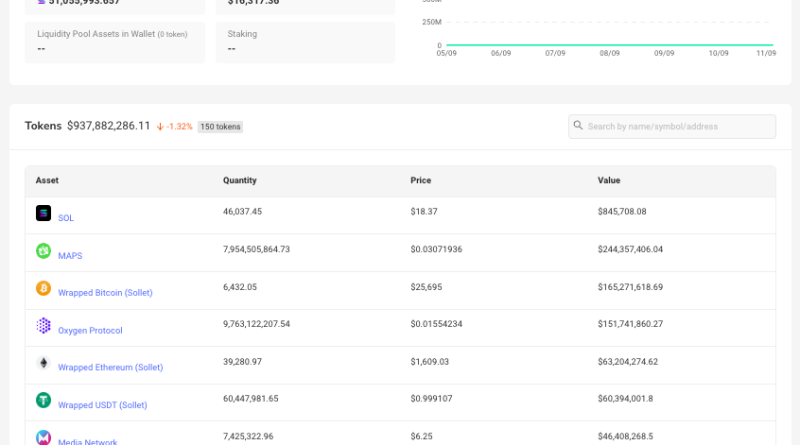Select MAPS quantity 7,954,505,864.73

[x=256, y=249]
